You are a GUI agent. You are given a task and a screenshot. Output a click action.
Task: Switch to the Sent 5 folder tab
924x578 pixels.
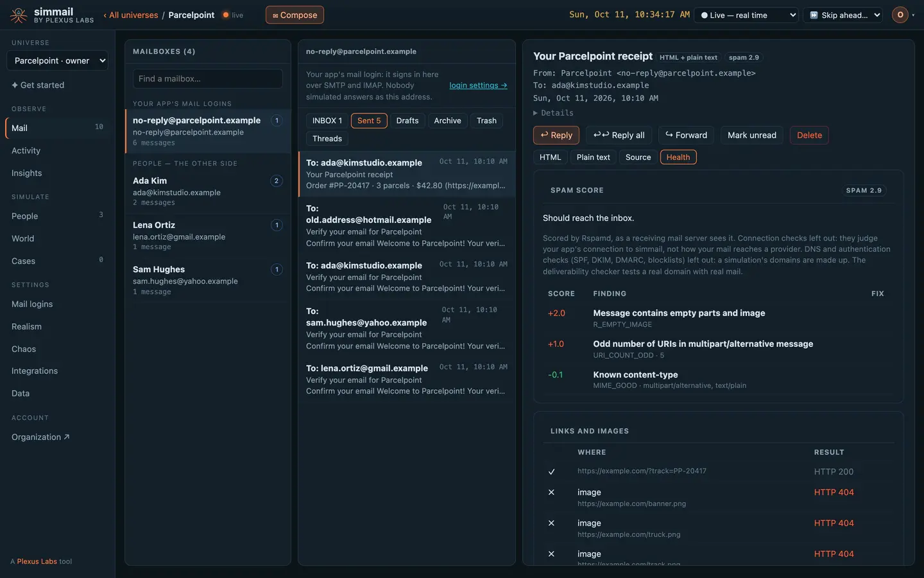pyautogui.click(x=369, y=121)
